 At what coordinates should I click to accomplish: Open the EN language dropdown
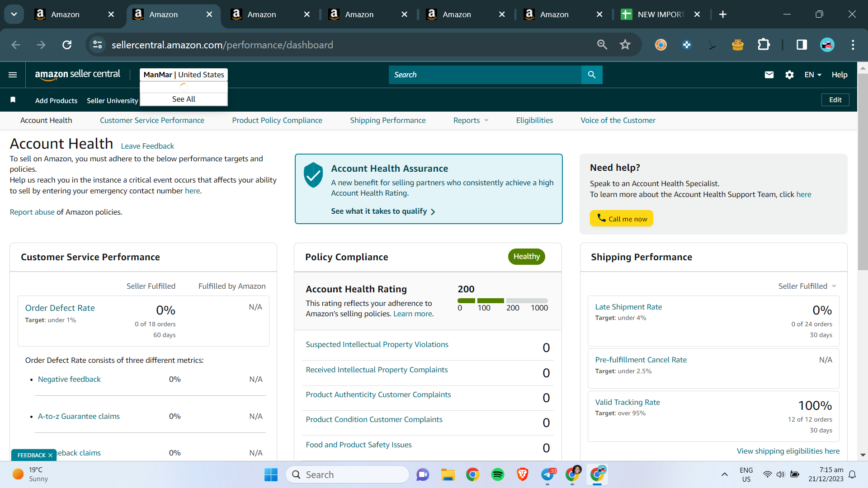point(812,75)
